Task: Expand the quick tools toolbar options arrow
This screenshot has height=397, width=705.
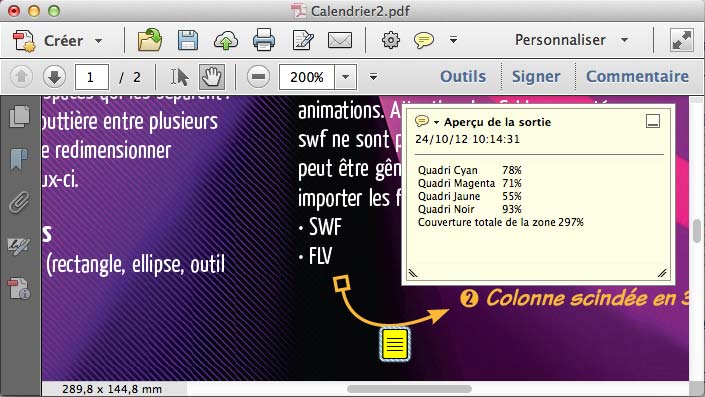Action: 454,40
